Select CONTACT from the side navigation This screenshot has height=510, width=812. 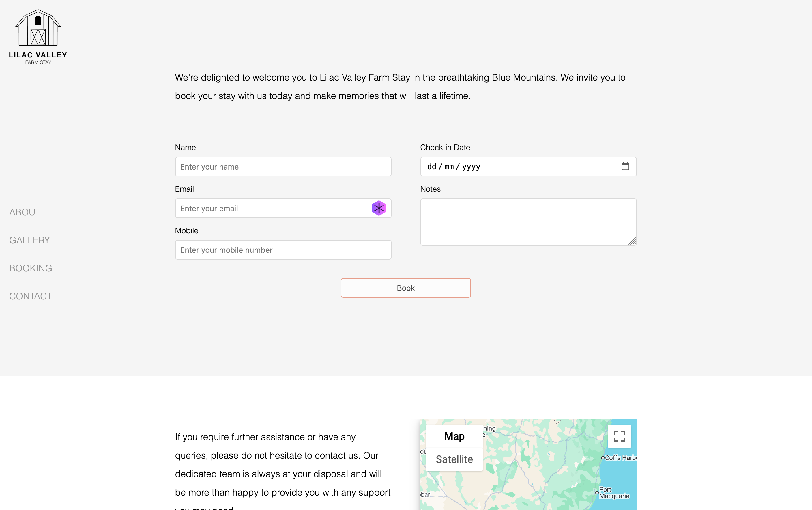click(31, 296)
